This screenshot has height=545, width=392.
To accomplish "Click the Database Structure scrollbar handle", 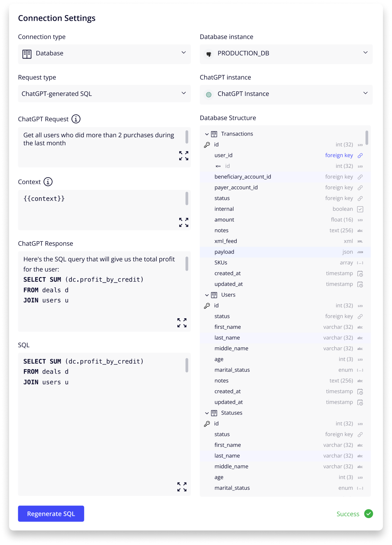I will click(367, 138).
